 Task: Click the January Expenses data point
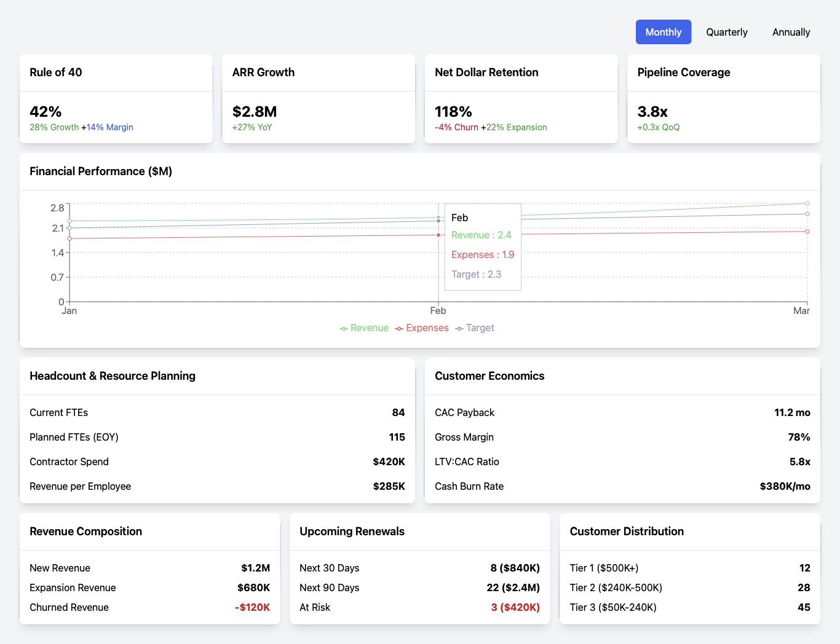click(69, 238)
